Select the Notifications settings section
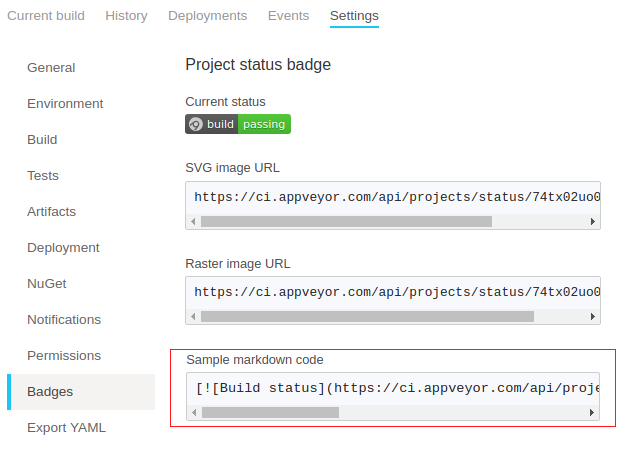Screen dimensions: 630x452 64,320
